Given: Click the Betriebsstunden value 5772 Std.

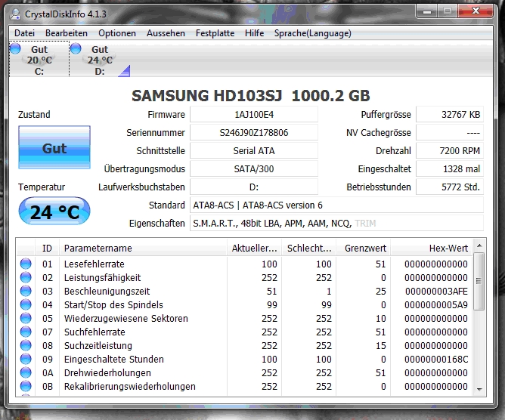Looking at the screenshot, I should (450, 187).
